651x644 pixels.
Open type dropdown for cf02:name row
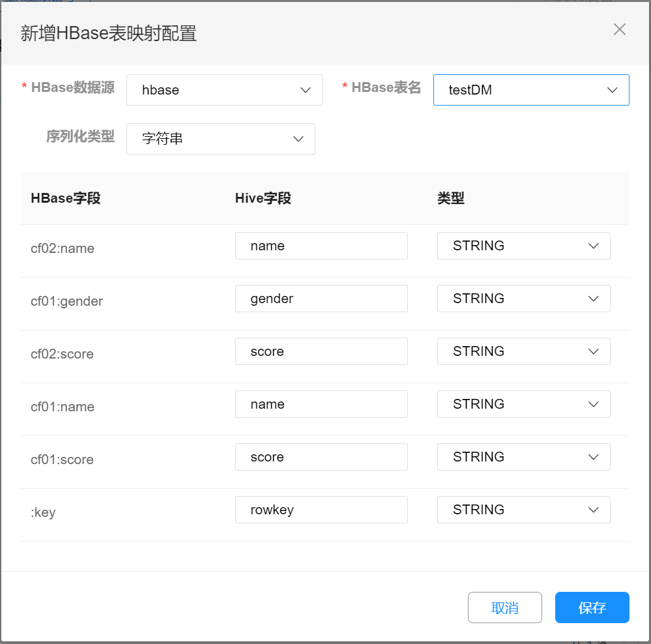523,246
